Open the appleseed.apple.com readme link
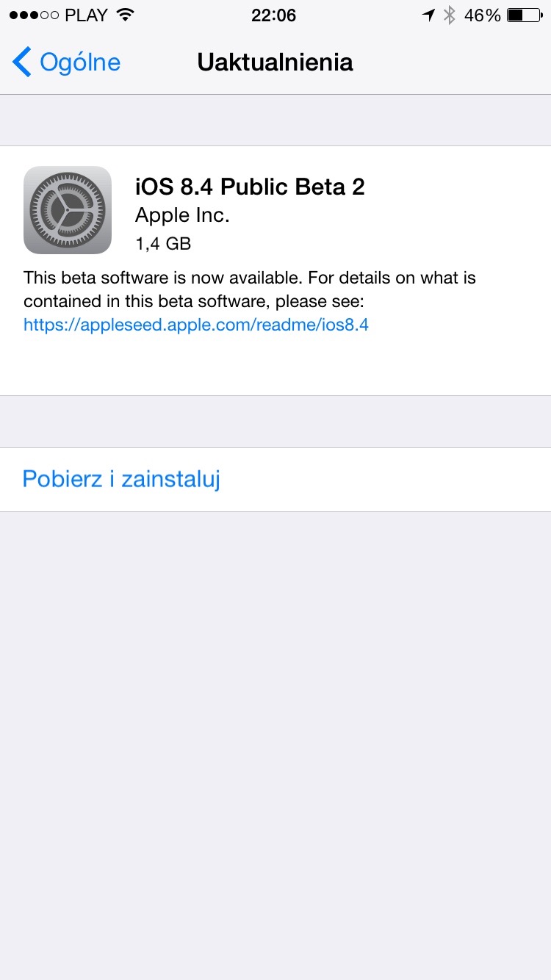 tap(196, 325)
